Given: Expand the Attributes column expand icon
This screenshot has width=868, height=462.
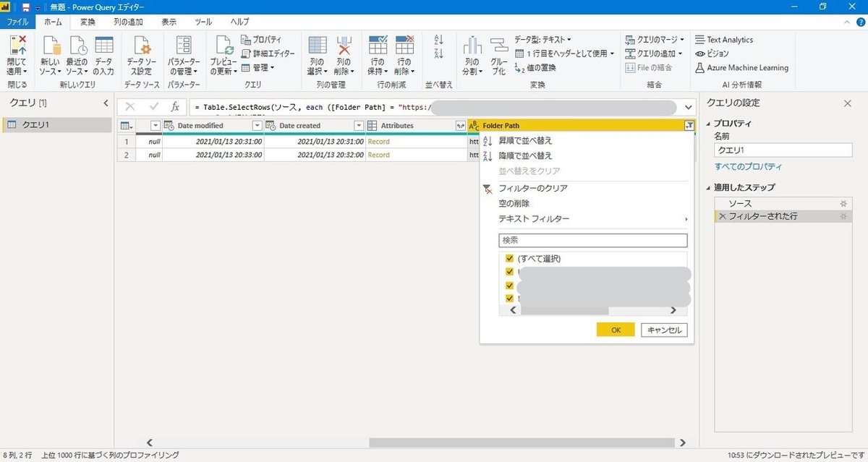Looking at the screenshot, I should [x=459, y=126].
